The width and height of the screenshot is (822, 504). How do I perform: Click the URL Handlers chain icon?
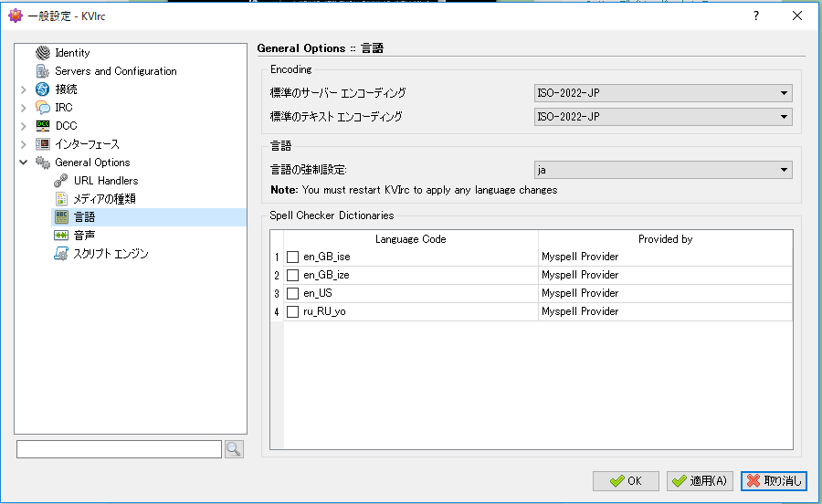[x=61, y=180]
